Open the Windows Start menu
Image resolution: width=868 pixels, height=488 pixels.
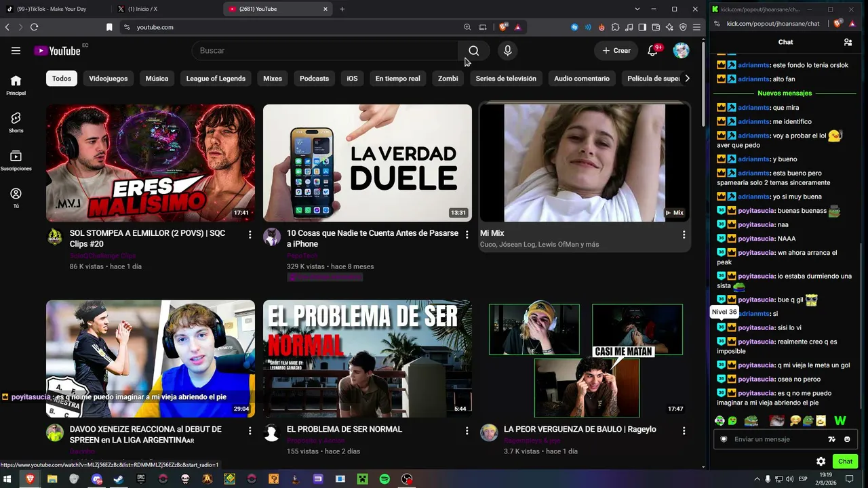click(x=8, y=479)
